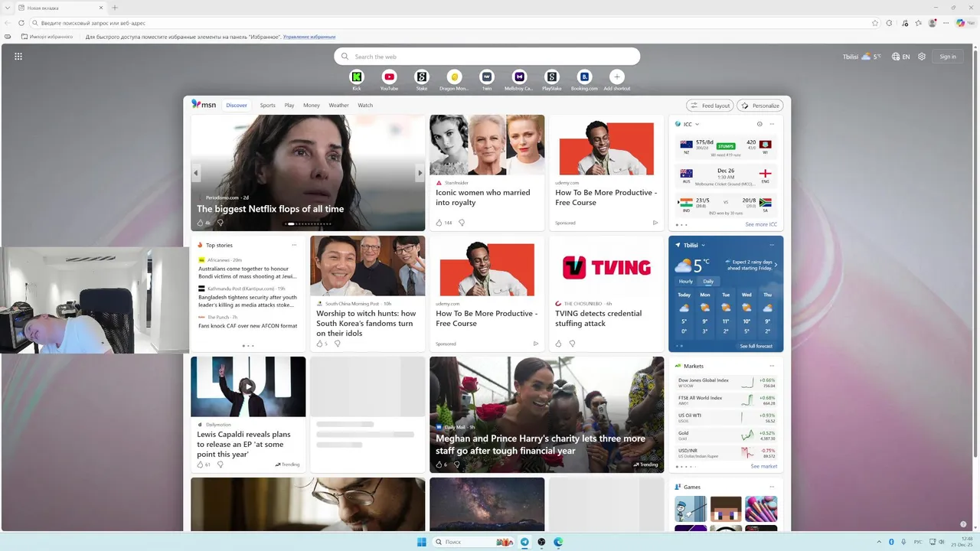Click the Tbilisi weather in header

861,56
